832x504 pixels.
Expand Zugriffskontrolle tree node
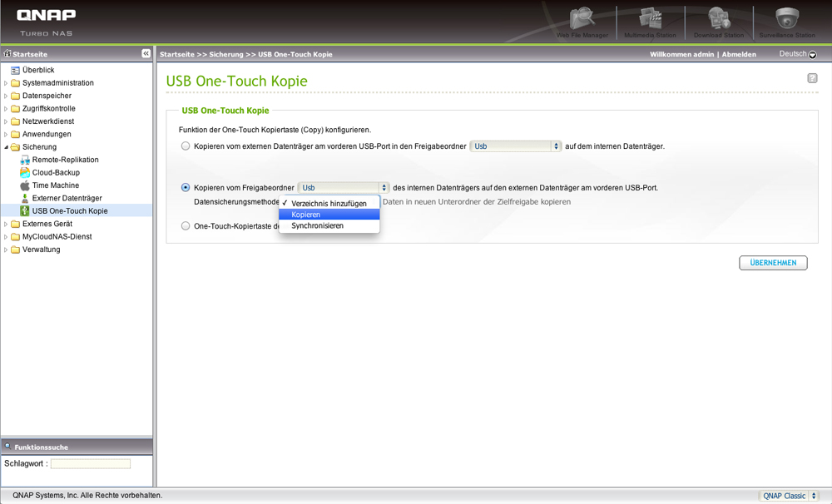coord(6,109)
